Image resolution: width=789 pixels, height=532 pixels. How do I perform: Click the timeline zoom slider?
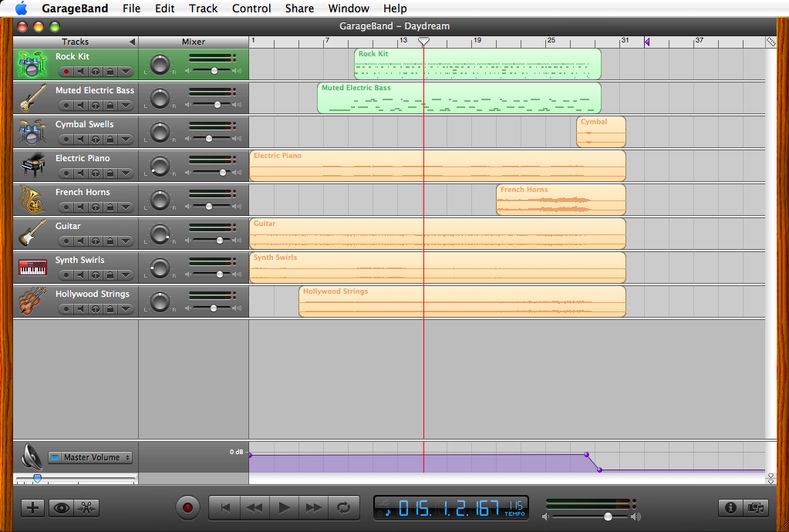[x=37, y=478]
